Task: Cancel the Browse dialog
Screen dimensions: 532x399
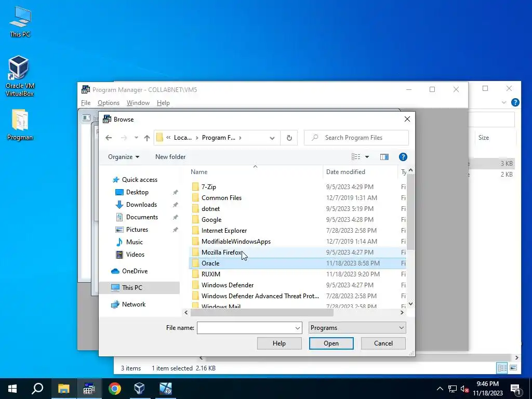Action: coord(383,343)
